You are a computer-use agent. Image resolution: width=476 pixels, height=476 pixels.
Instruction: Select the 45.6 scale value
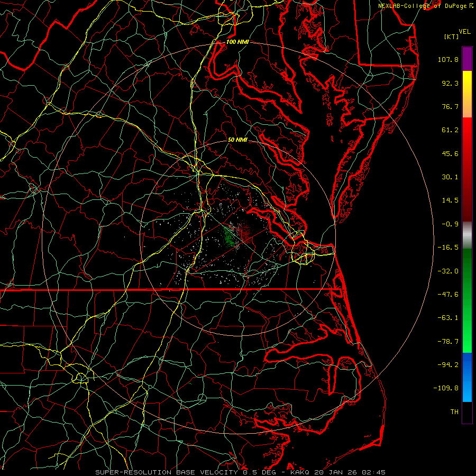coord(450,153)
